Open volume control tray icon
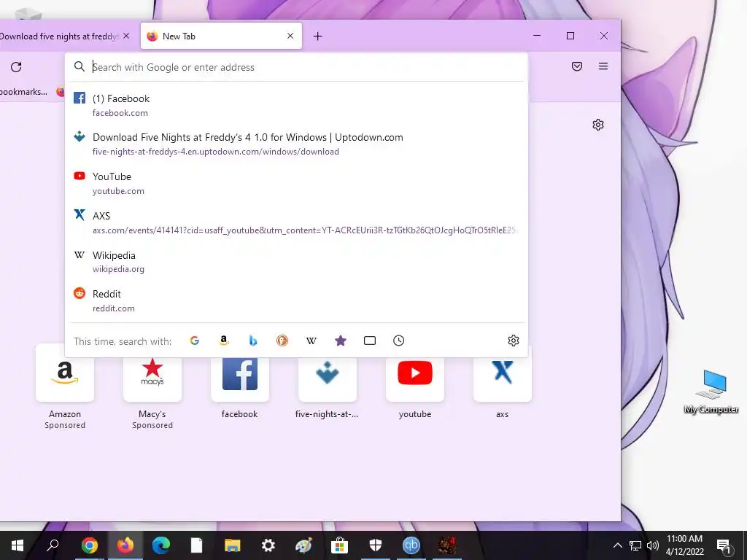Viewport: 747px width, 560px height. click(x=653, y=545)
